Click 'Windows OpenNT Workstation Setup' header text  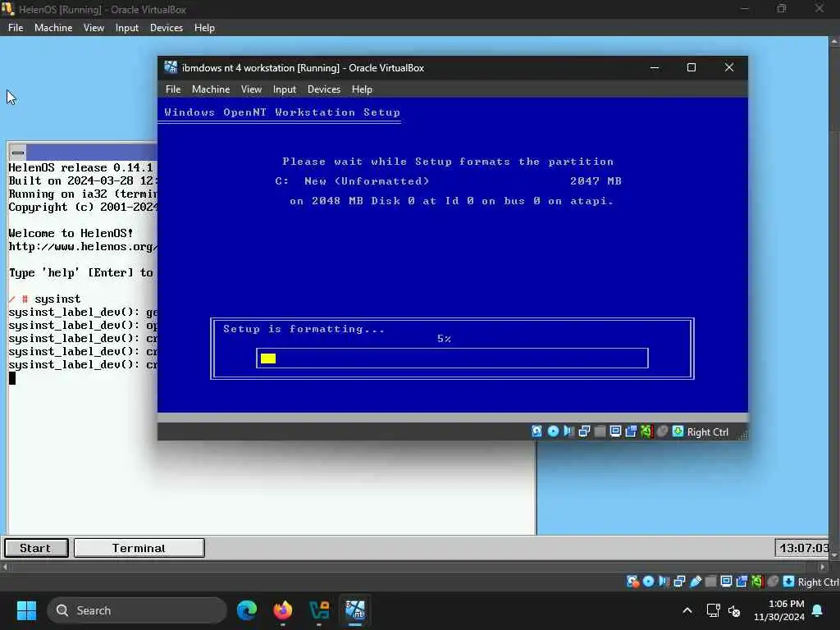(282, 112)
